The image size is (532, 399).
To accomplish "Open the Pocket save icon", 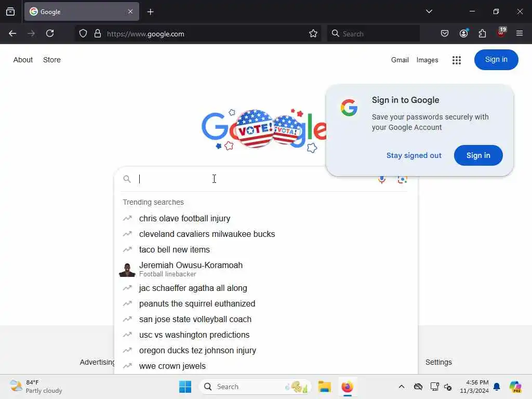I will 445,34.
